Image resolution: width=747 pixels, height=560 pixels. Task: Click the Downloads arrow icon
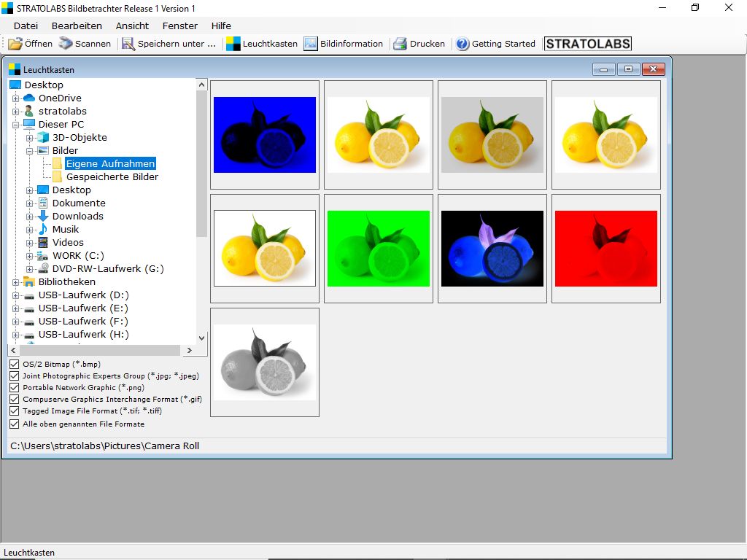pos(43,216)
